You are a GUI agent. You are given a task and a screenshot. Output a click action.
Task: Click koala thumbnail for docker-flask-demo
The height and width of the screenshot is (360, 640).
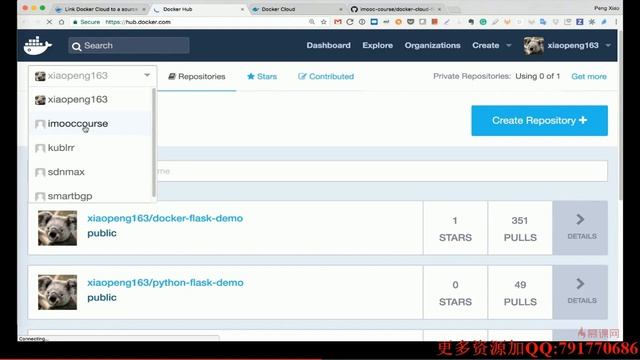click(x=58, y=228)
